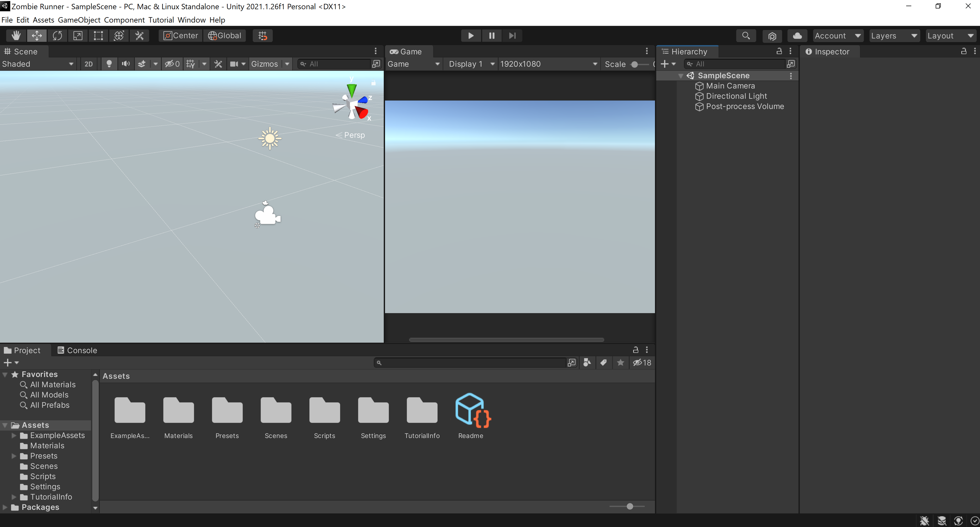This screenshot has height=527, width=980.
Task: Toggle hidden objects visibility in Scene
Action: tap(172, 64)
